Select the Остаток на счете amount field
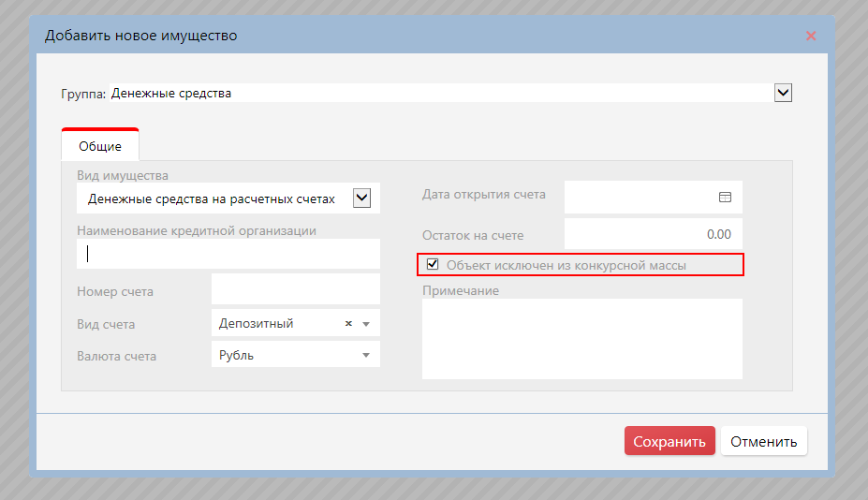This screenshot has height=500, width=868. (x=653, y=234)
